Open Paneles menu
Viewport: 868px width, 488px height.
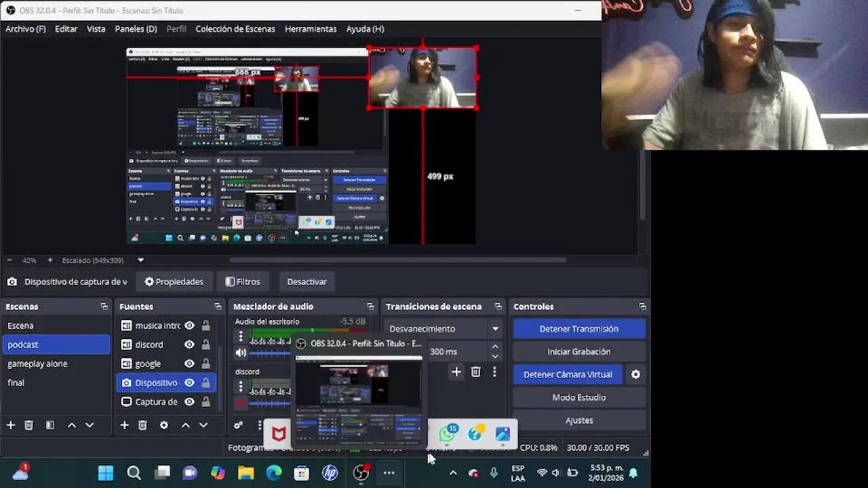click(136, 28)
